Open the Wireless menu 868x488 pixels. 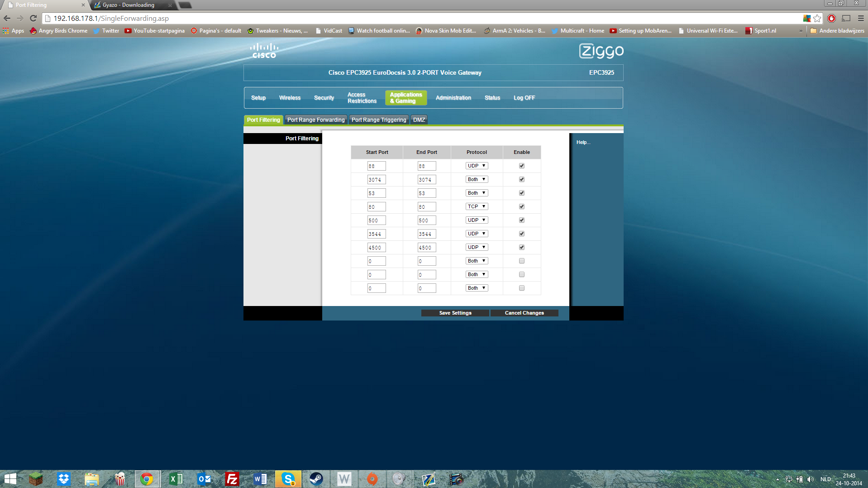pos(290,98)
